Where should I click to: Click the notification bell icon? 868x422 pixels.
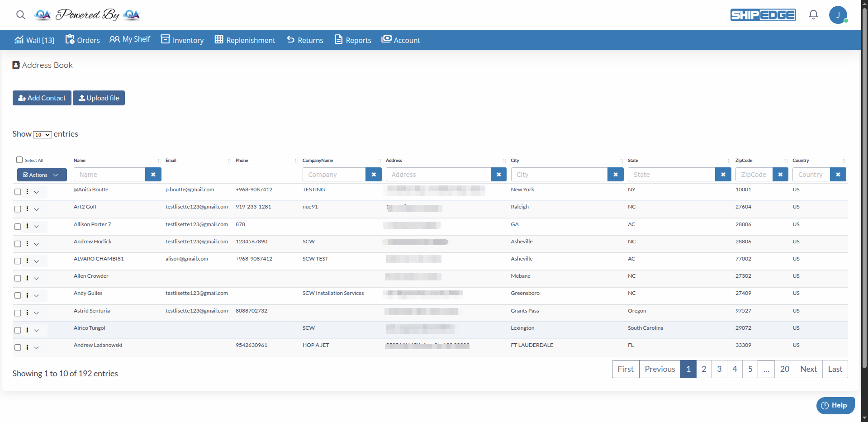813,14
